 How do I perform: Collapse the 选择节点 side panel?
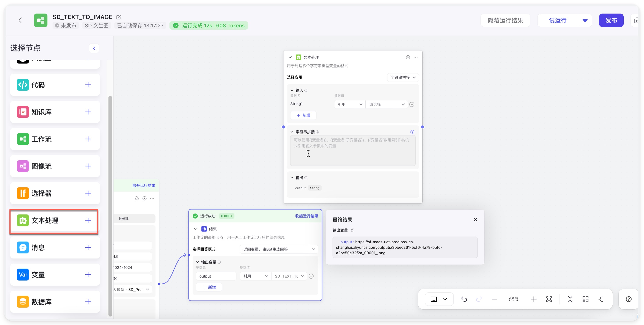click(x=94, y=48)
